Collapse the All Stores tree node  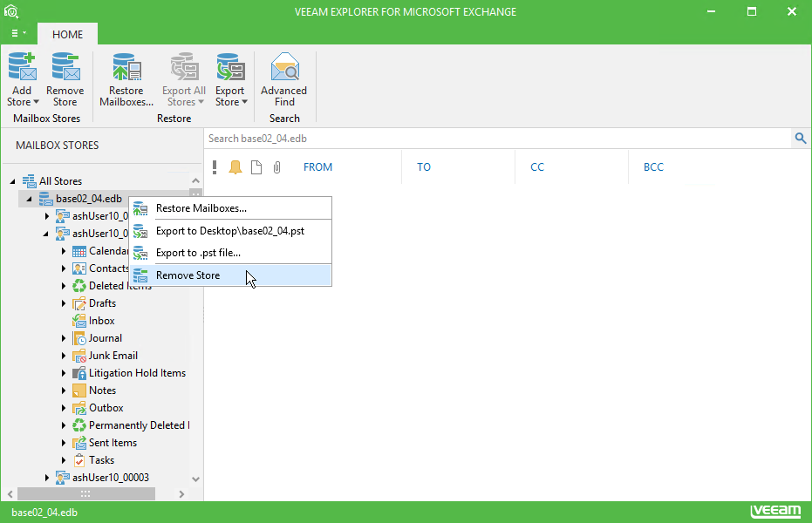[x=12, y=181]
